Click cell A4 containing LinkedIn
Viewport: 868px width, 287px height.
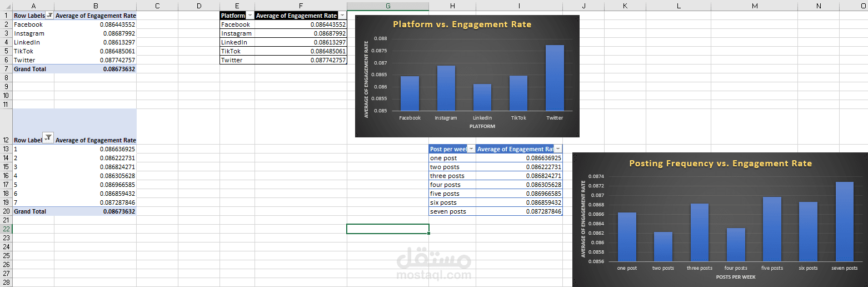33,42
